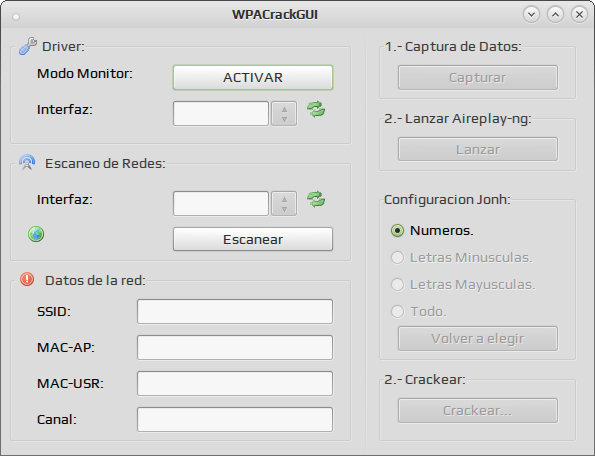Click the red alert icon beside Datos de la red
This screenshot has width=595, height=456.
[27, 279]
